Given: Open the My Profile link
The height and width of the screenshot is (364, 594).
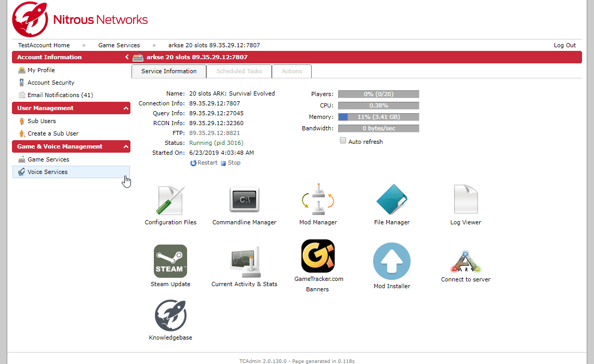Looking at the screenshot, I should (41, 70).
